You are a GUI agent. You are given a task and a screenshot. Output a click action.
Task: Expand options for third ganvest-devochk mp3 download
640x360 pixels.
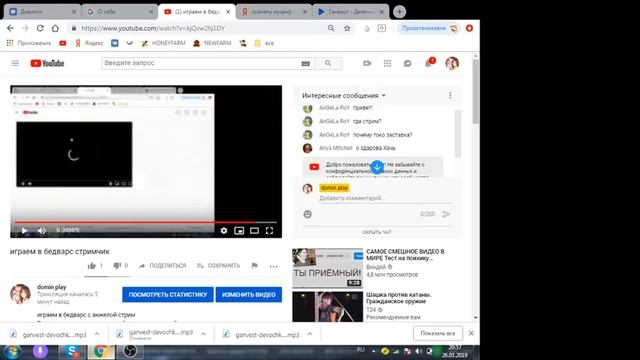310,334
